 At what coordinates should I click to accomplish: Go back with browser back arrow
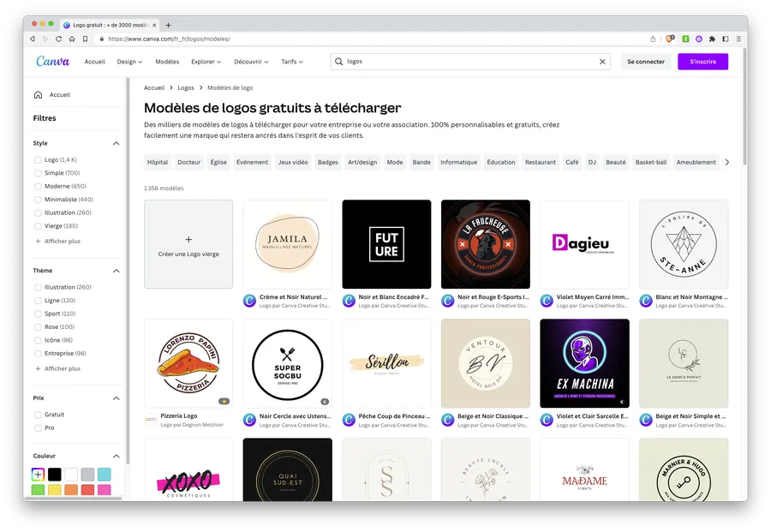point(33,39)
